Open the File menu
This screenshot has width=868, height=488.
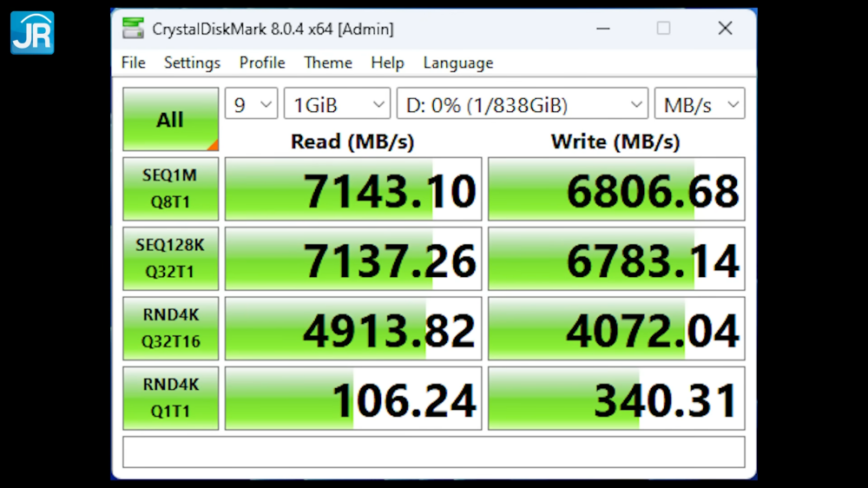click(x=134, y=63)
